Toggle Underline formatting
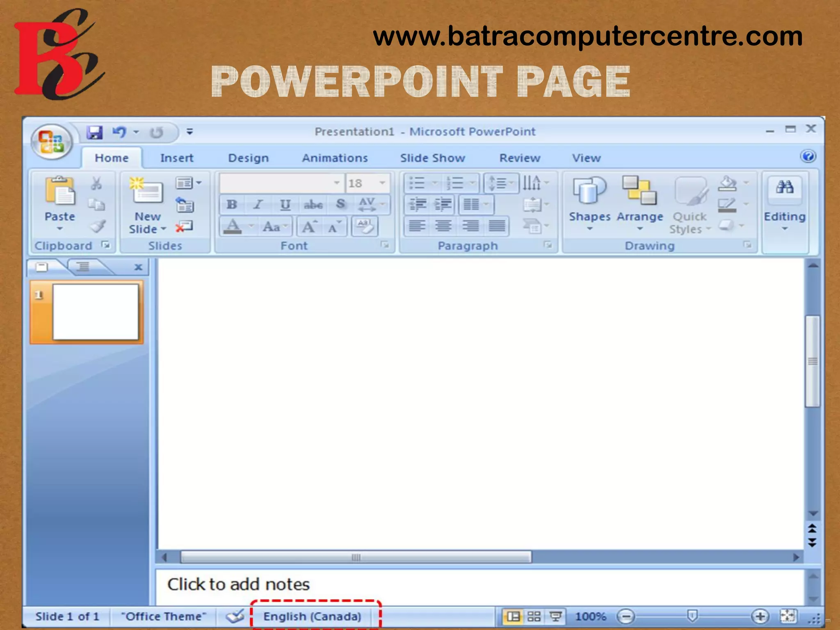The width and height of the screenshot is (840, 630). tap(285, 204)
